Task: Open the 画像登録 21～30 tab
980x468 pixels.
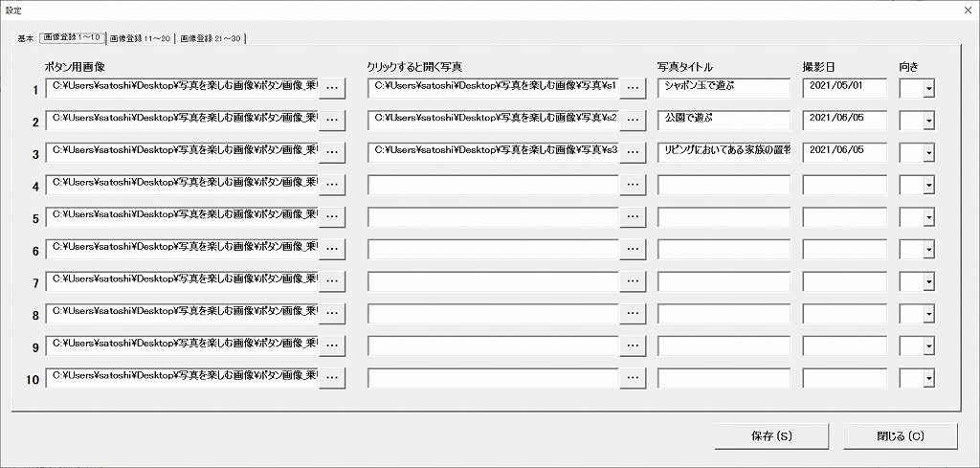Action: pos(211,38)
